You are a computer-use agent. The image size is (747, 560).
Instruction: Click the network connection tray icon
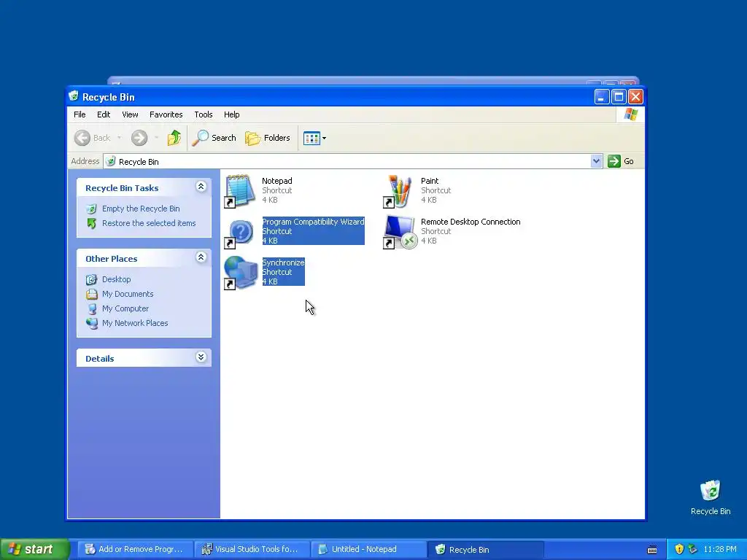click(x=692, y=550)
